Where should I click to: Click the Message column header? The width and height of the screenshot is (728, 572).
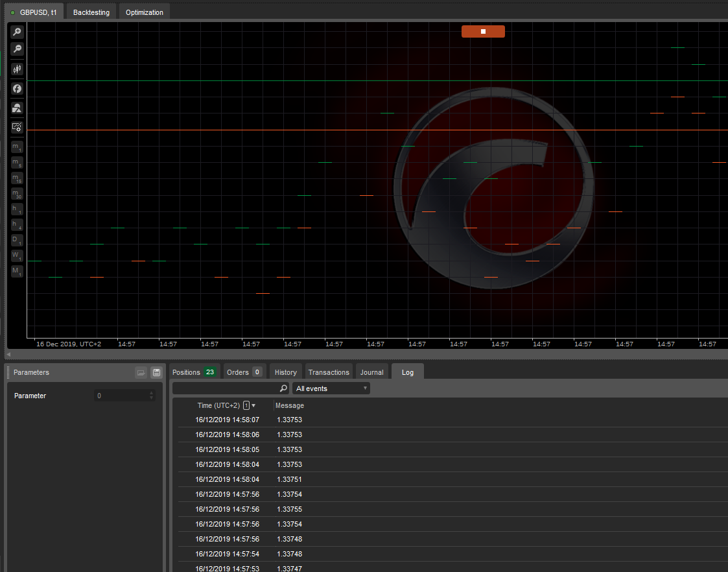coord(290,406)
